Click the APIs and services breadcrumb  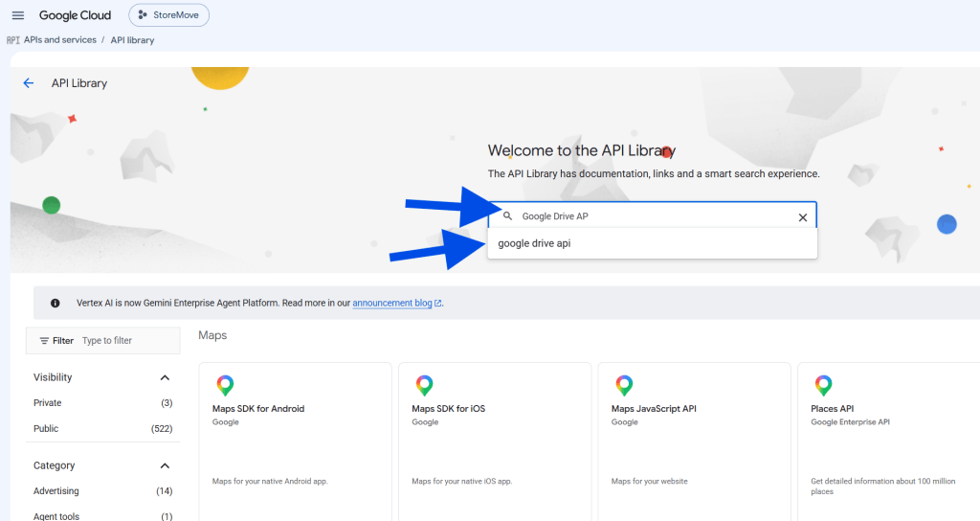[x=60, y=40]
